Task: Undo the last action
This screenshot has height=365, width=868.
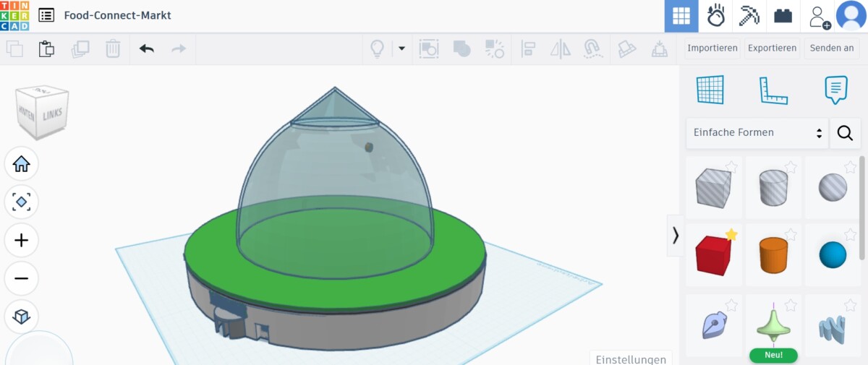Action: click(147, 49)
